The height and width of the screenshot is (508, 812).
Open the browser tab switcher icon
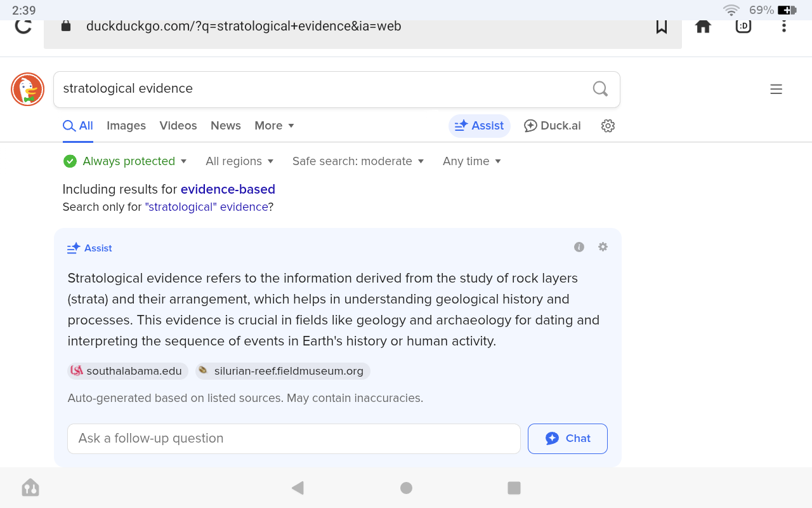(x=743, y=26)
